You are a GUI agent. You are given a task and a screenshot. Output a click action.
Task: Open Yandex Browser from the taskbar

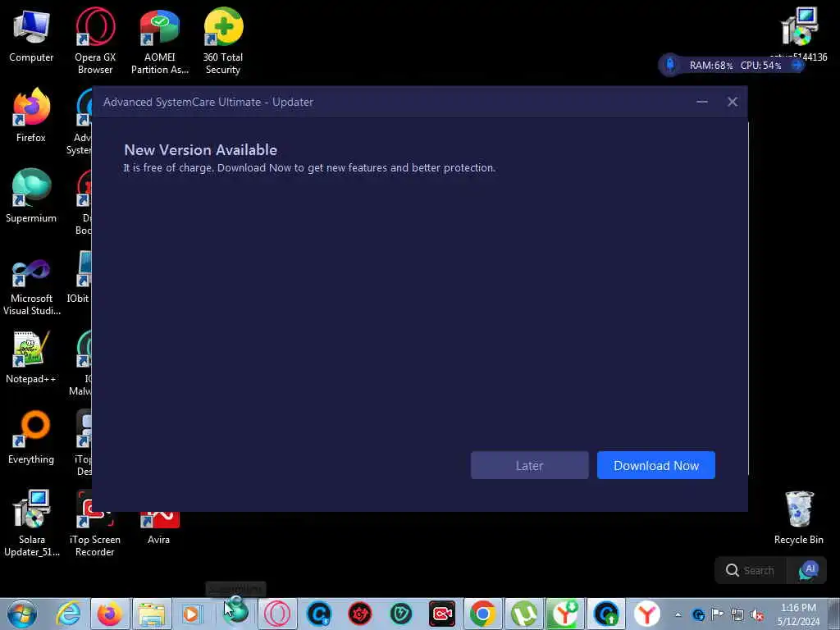point(647,614)
